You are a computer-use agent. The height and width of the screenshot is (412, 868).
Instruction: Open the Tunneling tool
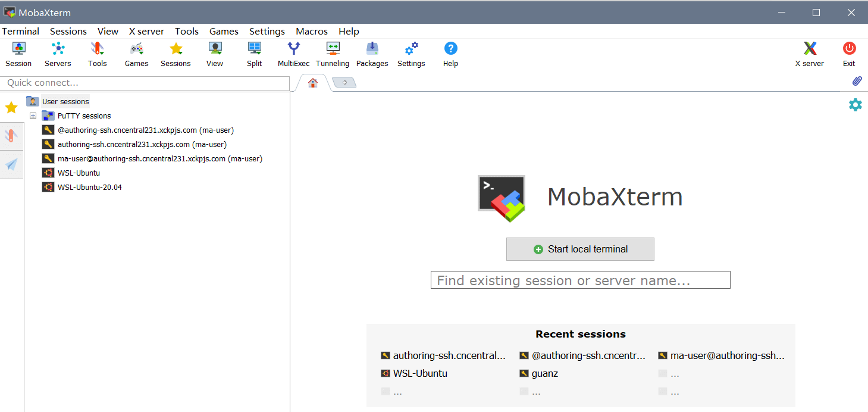[333, 55]
